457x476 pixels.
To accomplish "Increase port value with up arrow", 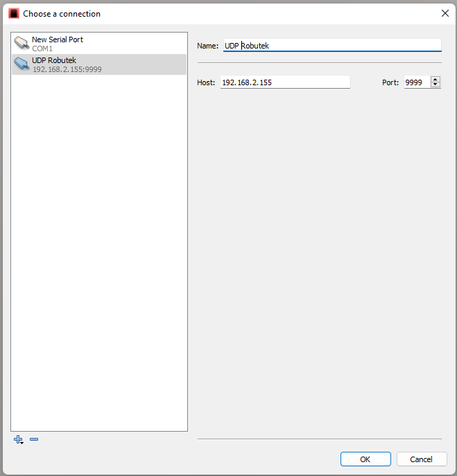I will tap(435, 79).
